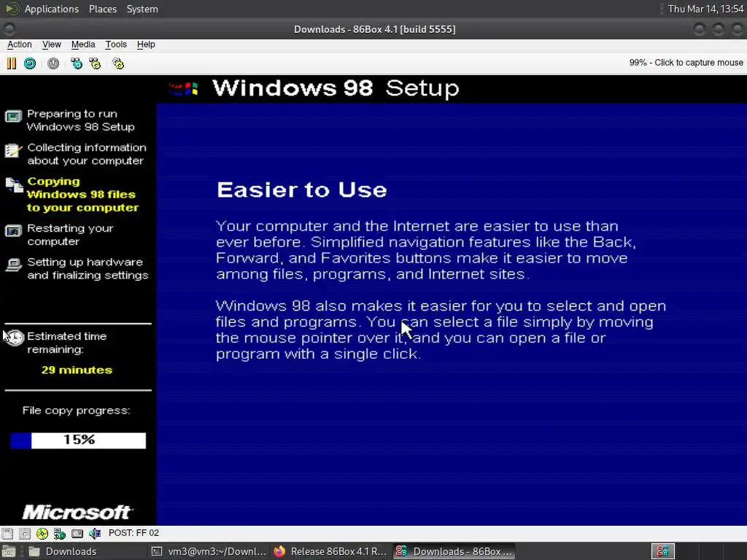
Task: Click the "Restarting your computer" step text
Action: coord(70,235)
